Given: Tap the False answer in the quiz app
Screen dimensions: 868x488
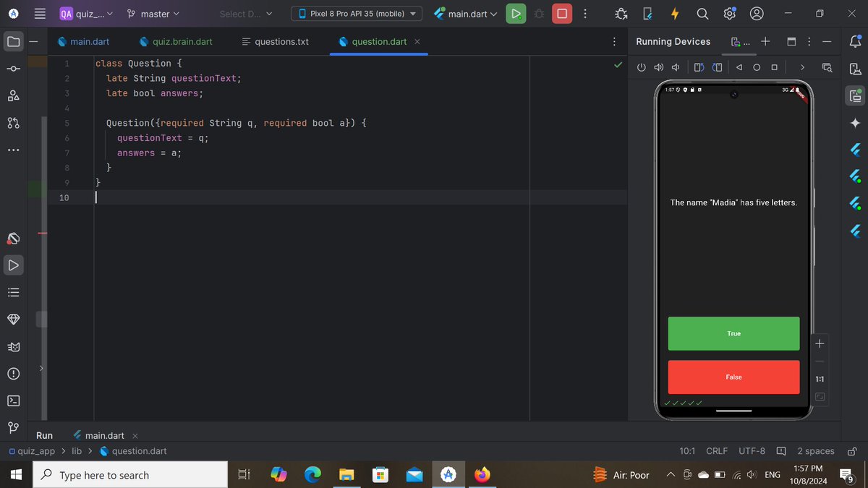Looking at the screenshot, I should coord(733,377).
